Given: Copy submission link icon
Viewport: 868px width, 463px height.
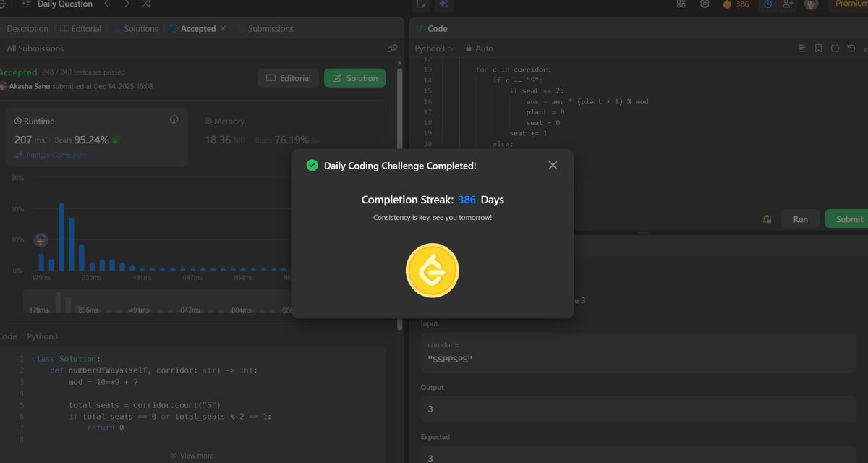Looking at the screenshot, I should click(392, 48).
